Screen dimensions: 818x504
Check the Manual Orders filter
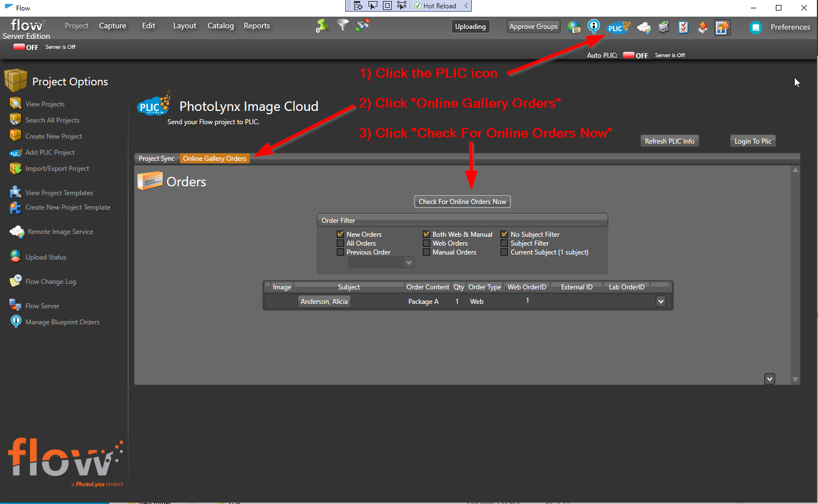point(427,252)
